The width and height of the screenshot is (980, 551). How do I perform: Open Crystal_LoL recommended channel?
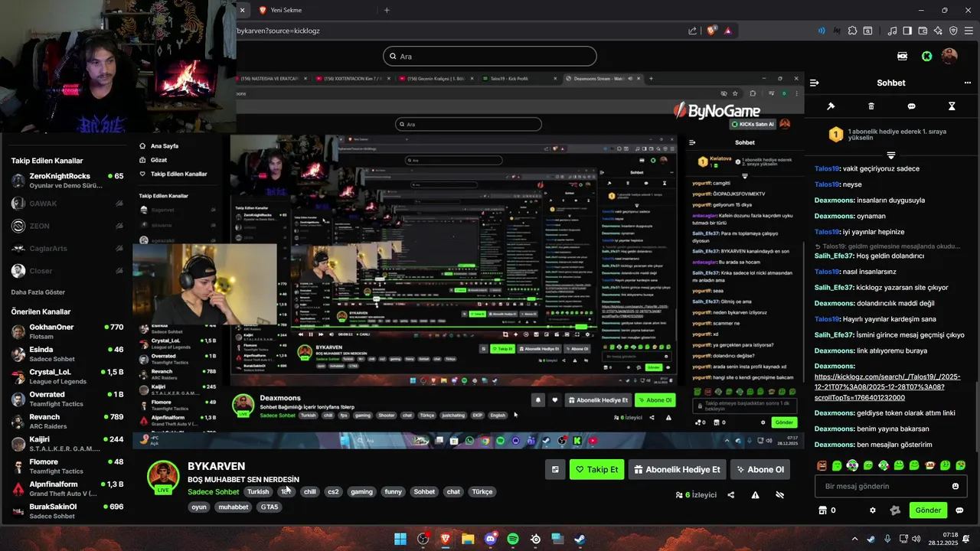click(x=66, y=377)
